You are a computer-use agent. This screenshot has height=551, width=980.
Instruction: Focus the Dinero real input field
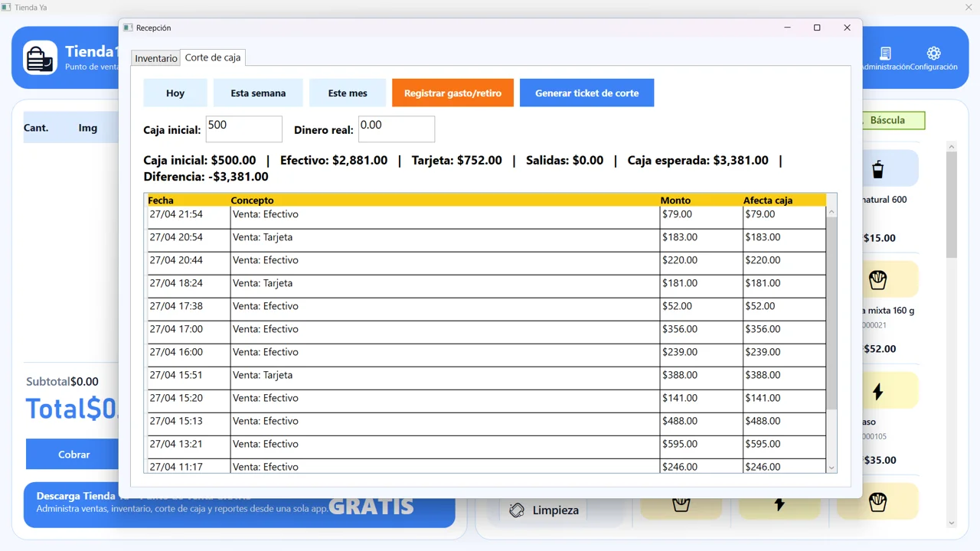click(397, 129)
